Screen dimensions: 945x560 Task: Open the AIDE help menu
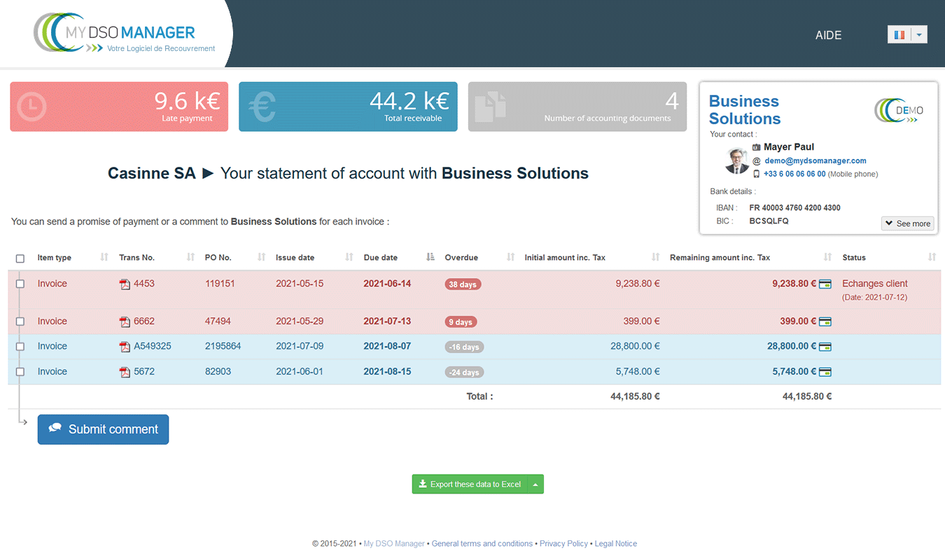pyautogui.click(x=829, y=35)
